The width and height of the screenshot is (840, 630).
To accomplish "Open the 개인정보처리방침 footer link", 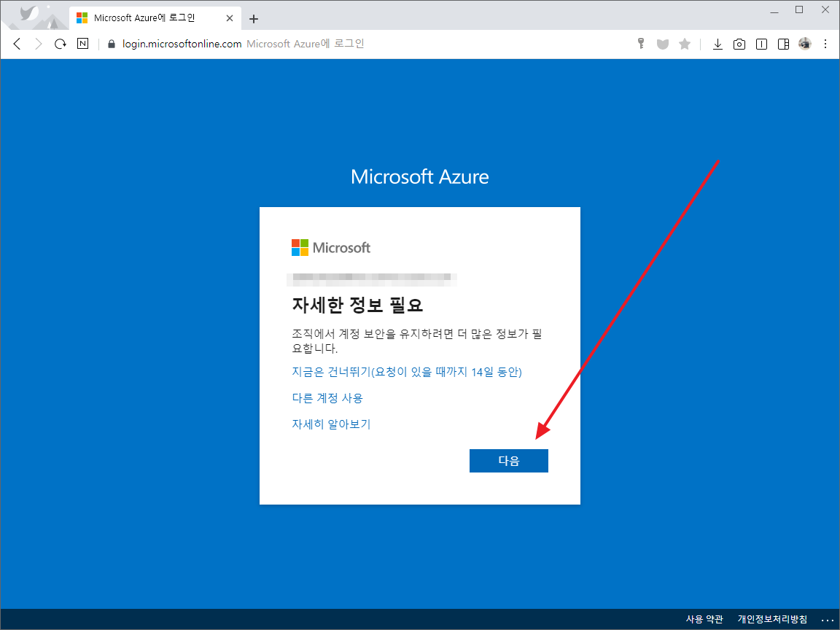I will (x=772, y=619).
